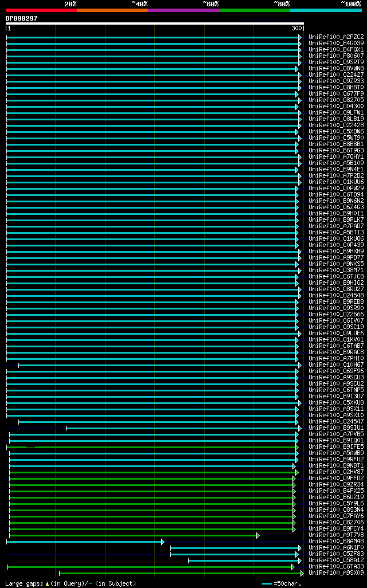The height and width of the screenshot is (588, 367).
Task: Open hit UniRef100_O82706
Action: coord(336,522)
